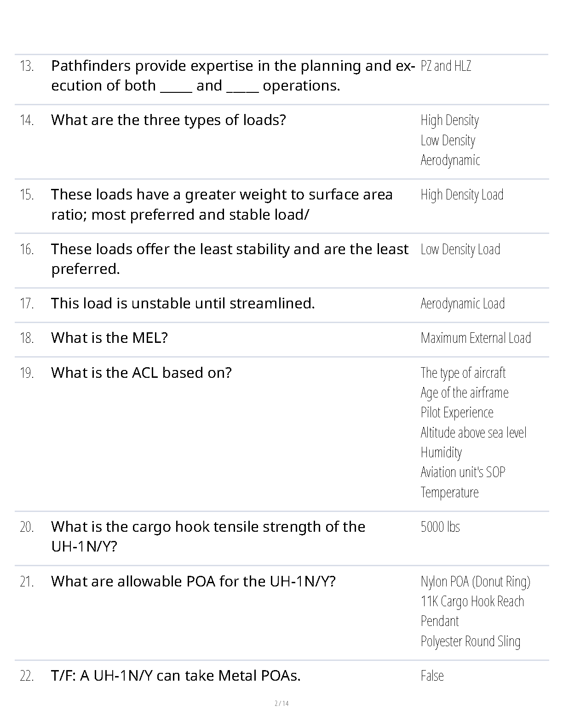Image resolution: width=563 pixels, height=728 pixels.
Task: Click the question "What is the MEL?"
Action: pos(109,338)
